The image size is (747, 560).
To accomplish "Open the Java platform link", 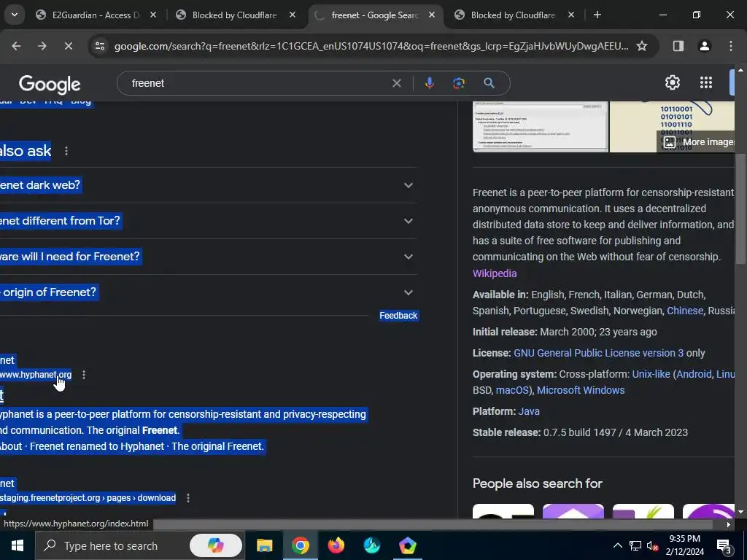I will coord(529,411).
